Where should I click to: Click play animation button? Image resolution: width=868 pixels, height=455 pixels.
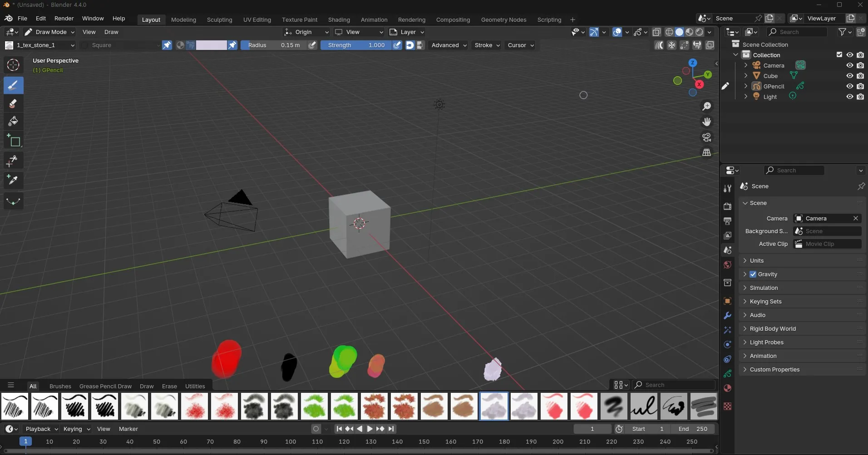(x=370, y=429)
